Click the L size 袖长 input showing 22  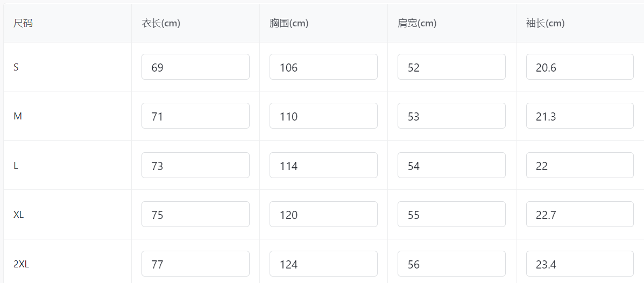[x=579, y=165]
